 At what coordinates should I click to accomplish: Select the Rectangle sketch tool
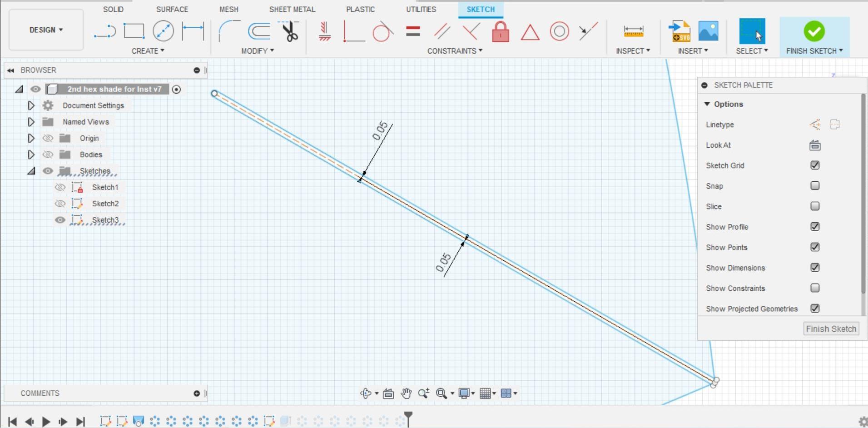[x=134, y=31]
